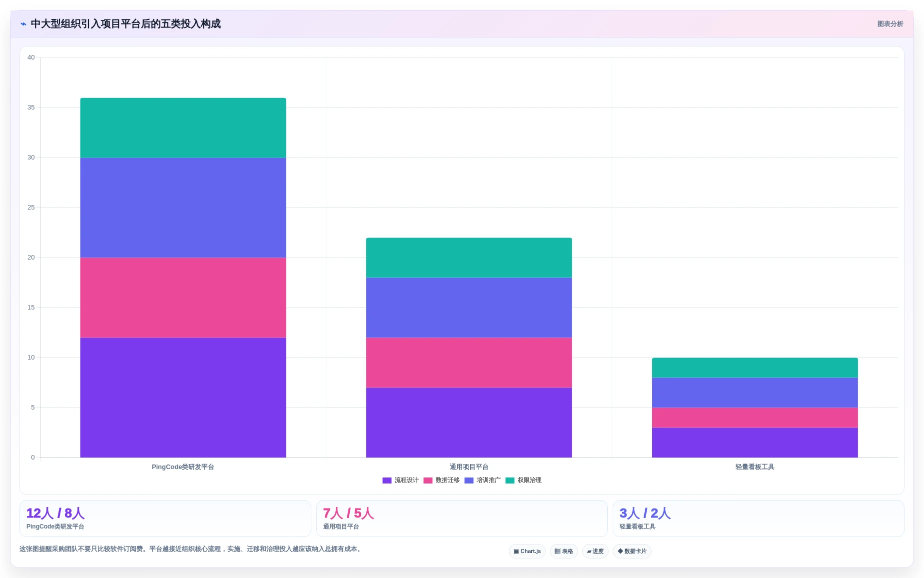Click the 7人 / 5人 stat value
Image resolution: width=924 pixels, height=578 pixels.
[348, 513]
